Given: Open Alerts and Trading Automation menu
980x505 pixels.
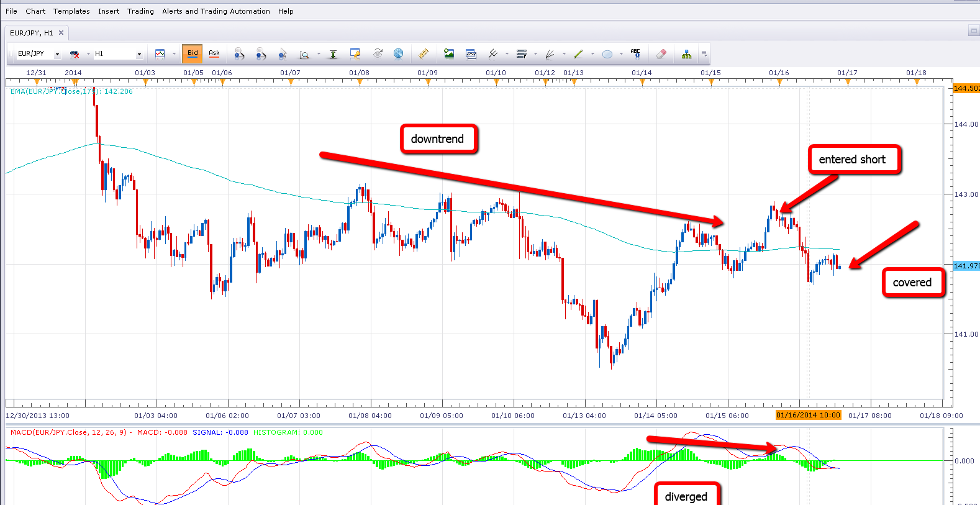Looking at the screenshot, I should pos(216,11).
